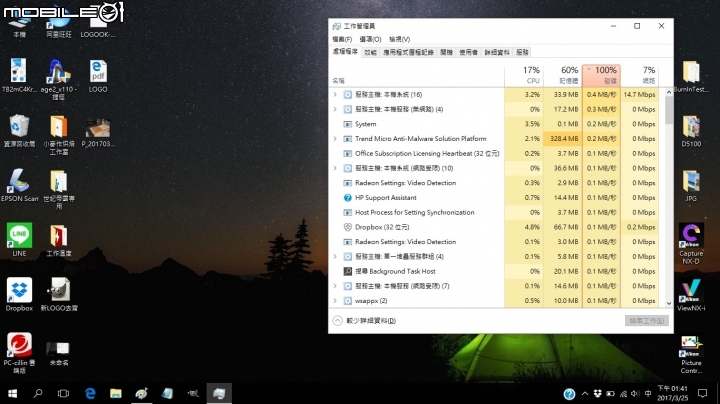Image resolution: width=720 pixels, height=404 pixels.
Task: Open the BurnInTest folder on the desktop
Action: (x=691, y=76)
